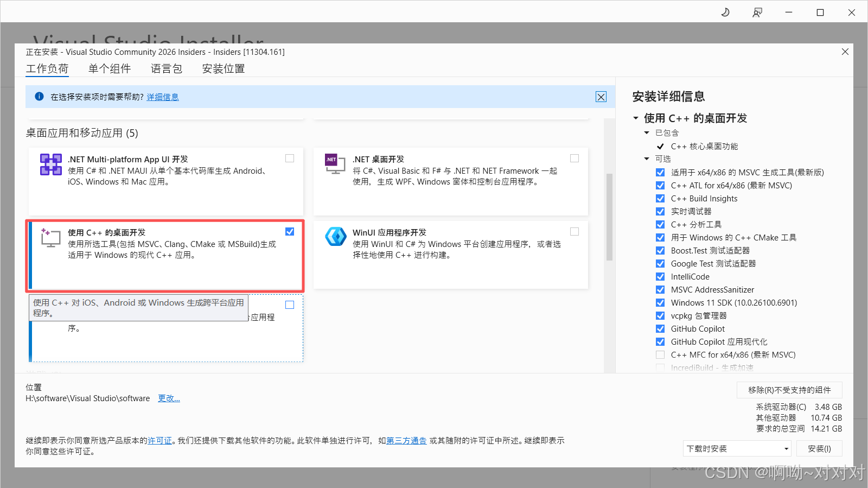Viewport: 868px width, 488px height.
Task: Check the C++ cross-platform mobile workload checkbox
Action: coord(290,305)
